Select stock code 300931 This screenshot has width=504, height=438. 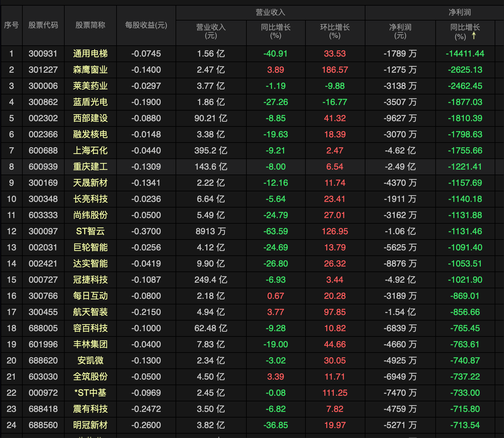click(x=43, y=54)
